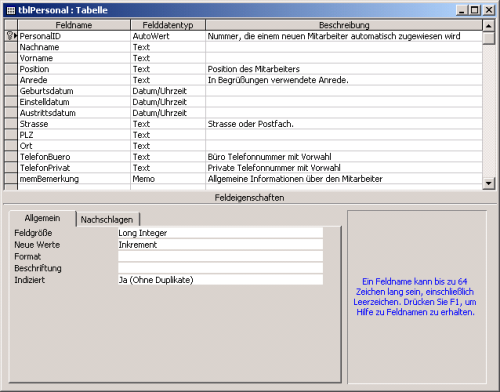Select the Geburtsdatum field name cell
This screenshot has width=500, height=392.
click(x=74, y=91)
